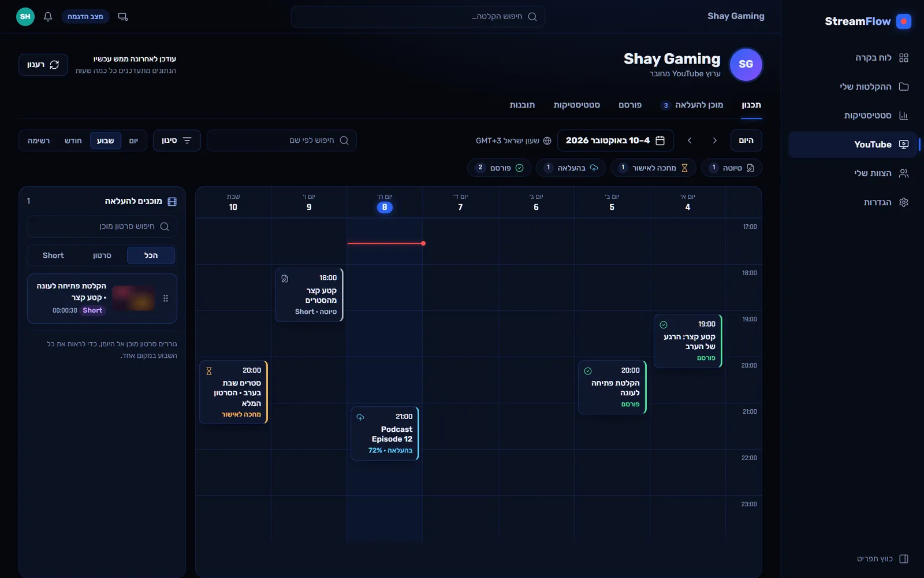
Task: Click the Shay Gaming breadcrumb text
Action: [x=736, y=16]
